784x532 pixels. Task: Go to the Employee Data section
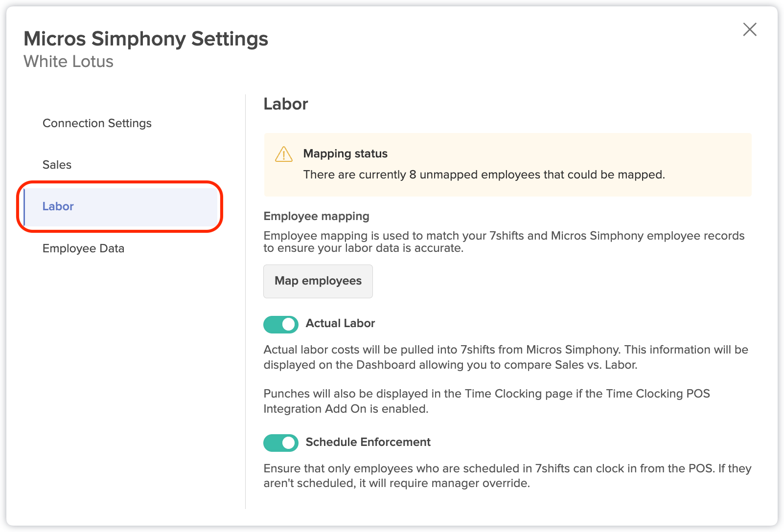point(83,248)
